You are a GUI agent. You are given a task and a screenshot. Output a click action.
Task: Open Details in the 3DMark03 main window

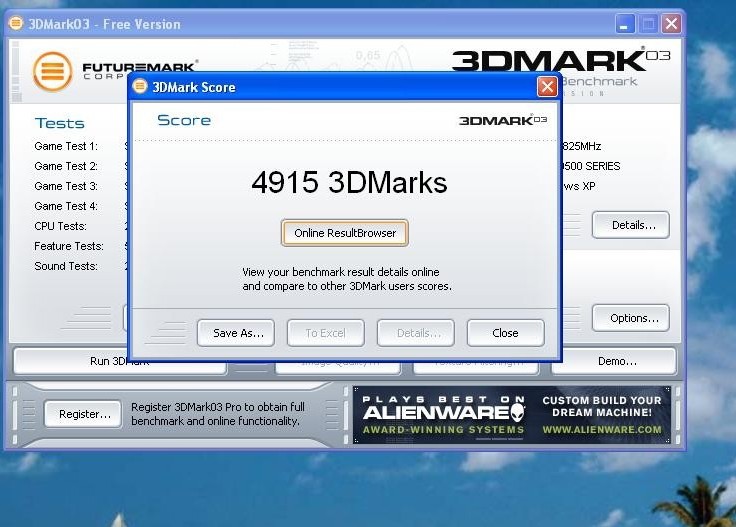point(630,225)
